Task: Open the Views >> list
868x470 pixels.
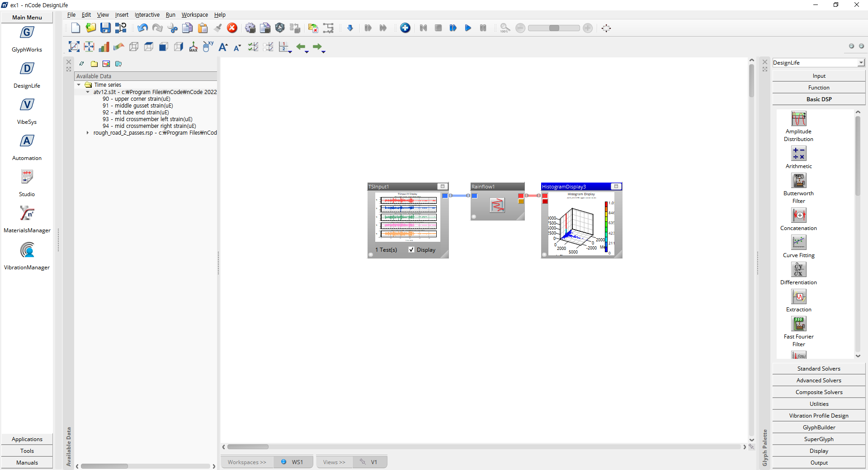Action: [x=334, y=462]
